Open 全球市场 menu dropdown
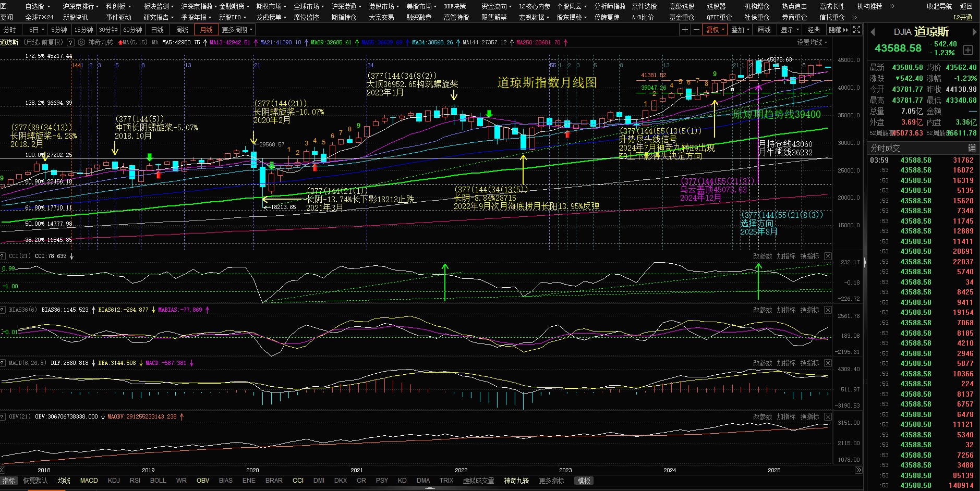This screenshot has width=980, height=491. click(x=309, y=6)
